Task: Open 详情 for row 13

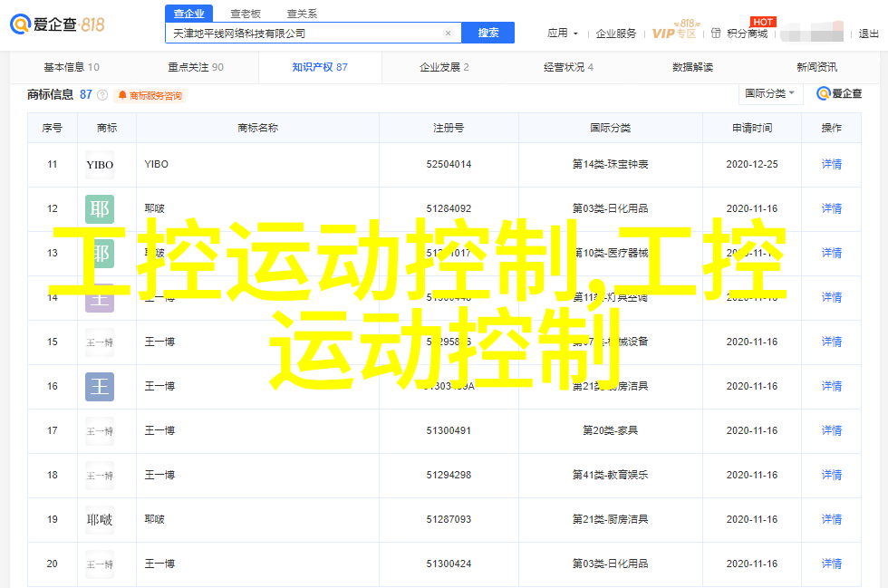Action: (832, 253)
